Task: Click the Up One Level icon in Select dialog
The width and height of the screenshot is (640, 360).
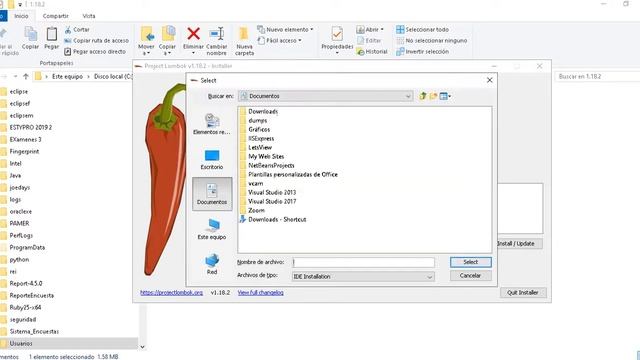Action: 423,96
